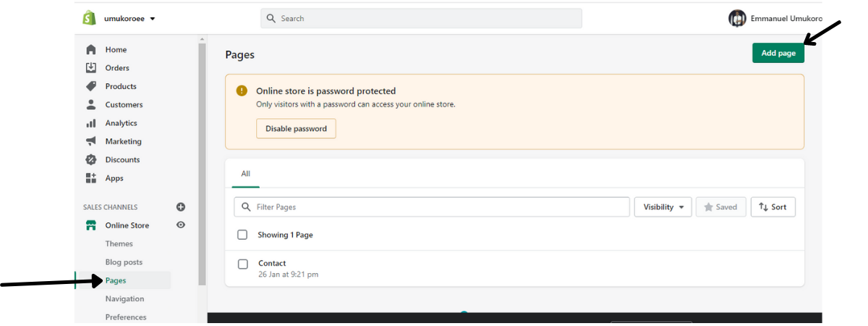Open Emmanuel Umukoro profile avatar
This screenshot has width=868, height=326.
pos(737,18)
